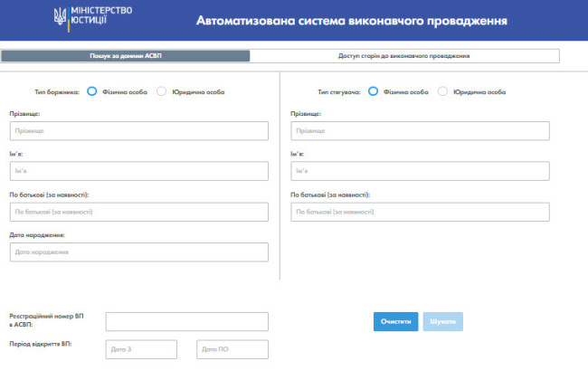Screen dimensions: 588x380
Task: Open the debtor 'Дата народження' field
Action: click(x=139, y=252)
